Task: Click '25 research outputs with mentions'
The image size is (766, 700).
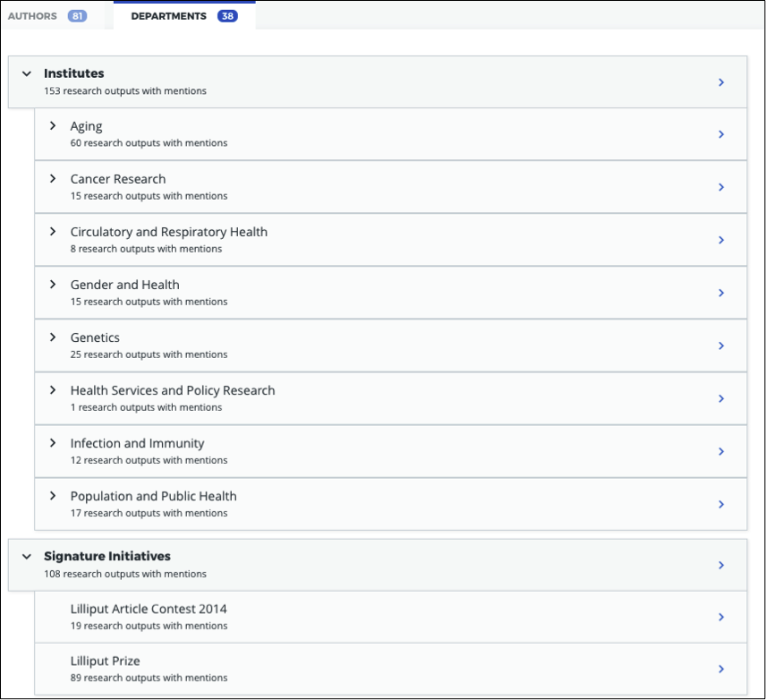Action: [x=149, y=354]
